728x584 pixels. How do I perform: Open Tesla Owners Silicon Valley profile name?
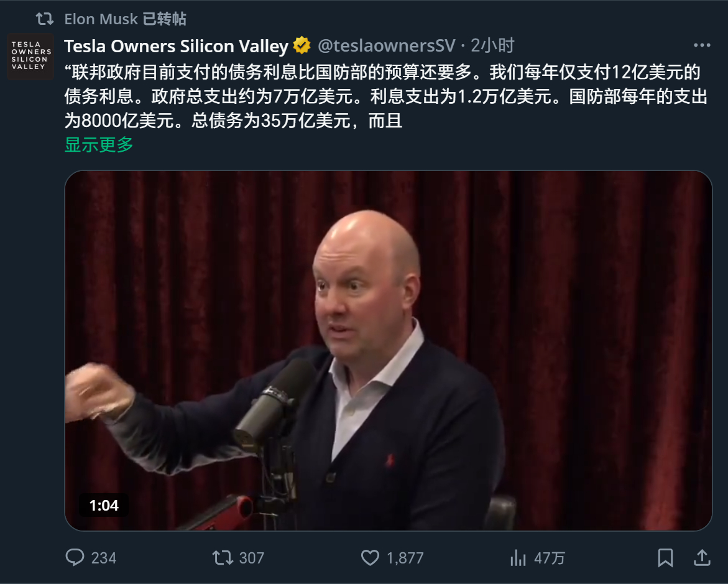point(177,46)
